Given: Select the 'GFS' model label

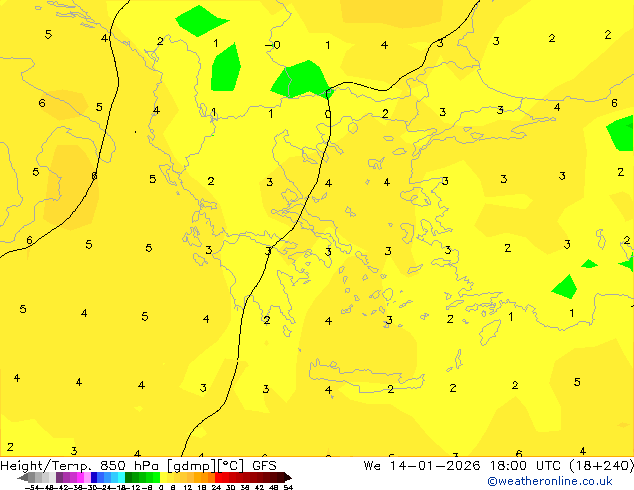Looking at the screenshot, I should 264,466.
